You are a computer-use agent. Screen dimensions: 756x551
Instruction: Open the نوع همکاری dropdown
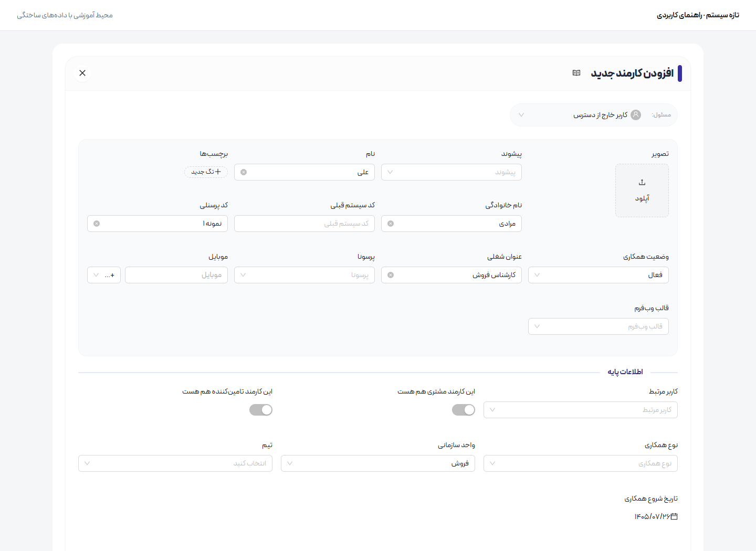(x=581, y=463)
